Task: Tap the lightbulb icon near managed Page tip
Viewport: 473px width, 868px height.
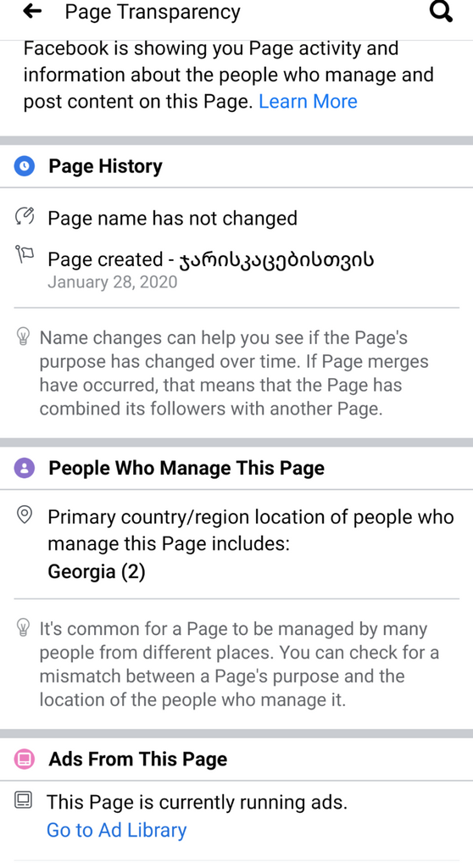Action: pos(23,627)
